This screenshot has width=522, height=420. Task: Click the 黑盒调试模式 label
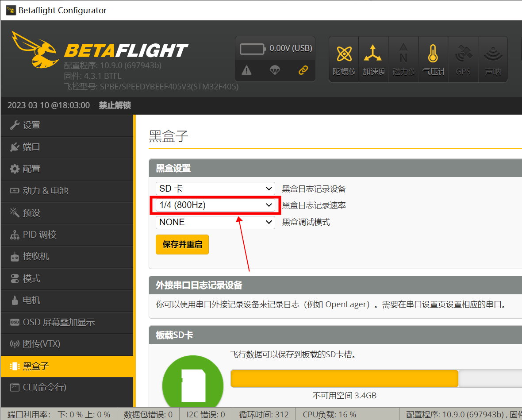tap(306, 222)
